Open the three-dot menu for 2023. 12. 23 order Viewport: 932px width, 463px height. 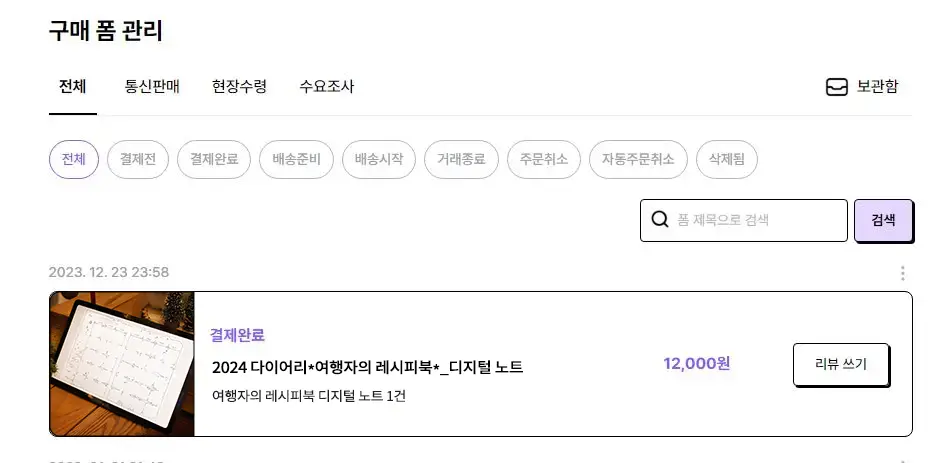(902, 273)
